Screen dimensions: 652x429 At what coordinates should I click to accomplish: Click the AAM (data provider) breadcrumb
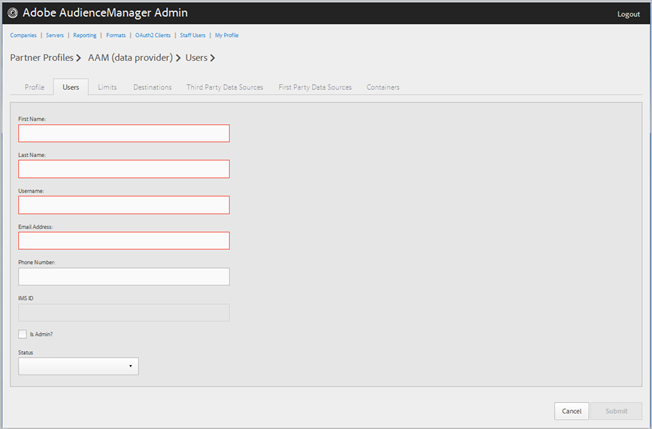130,58
